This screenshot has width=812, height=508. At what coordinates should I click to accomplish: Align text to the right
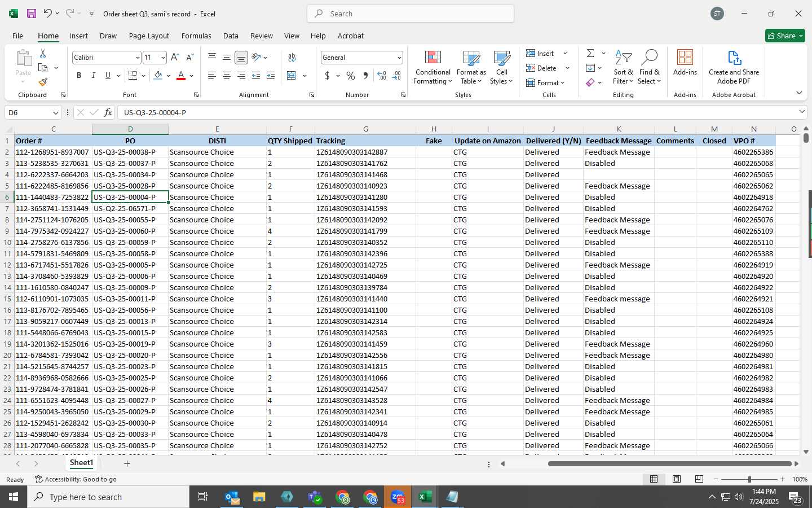tap(241, 76)
